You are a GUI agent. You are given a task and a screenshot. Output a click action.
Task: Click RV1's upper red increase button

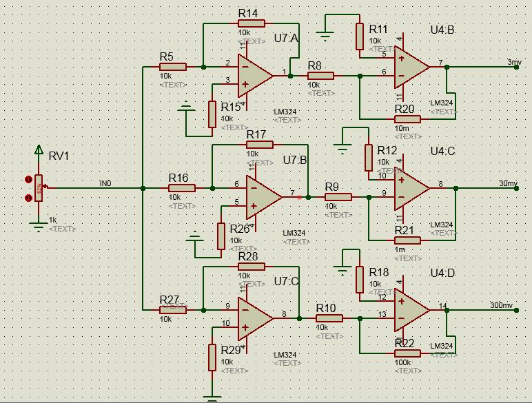[x=29, y=179]
